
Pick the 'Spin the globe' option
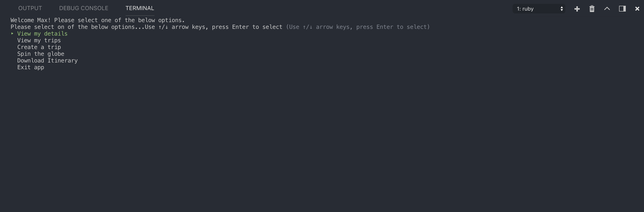pyautogui.click(x=41, y=54)
